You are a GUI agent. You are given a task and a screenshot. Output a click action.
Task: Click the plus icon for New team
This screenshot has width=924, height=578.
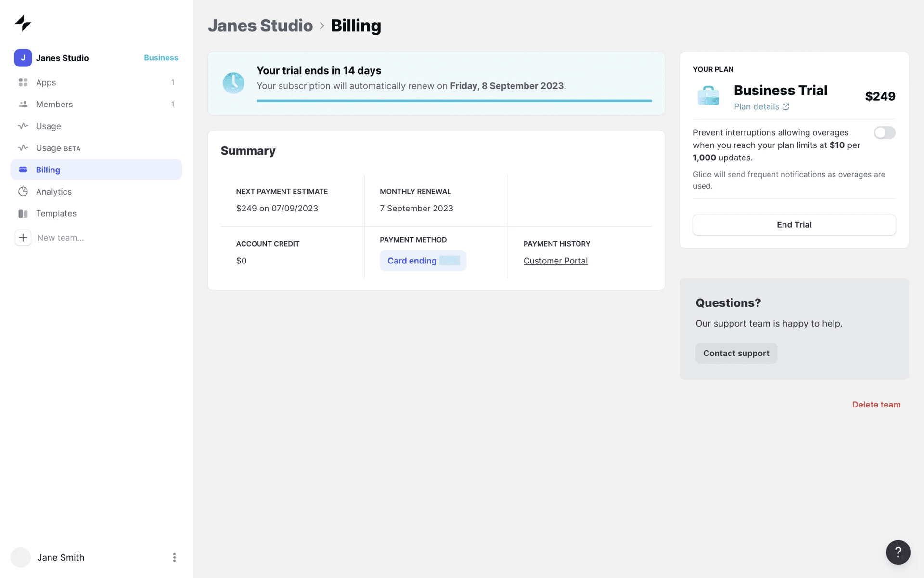pyautogui.click(x=23, y=238)
